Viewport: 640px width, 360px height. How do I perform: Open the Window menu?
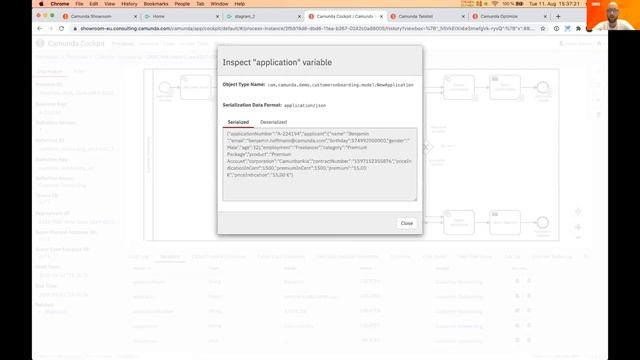[x=219, y=4]
